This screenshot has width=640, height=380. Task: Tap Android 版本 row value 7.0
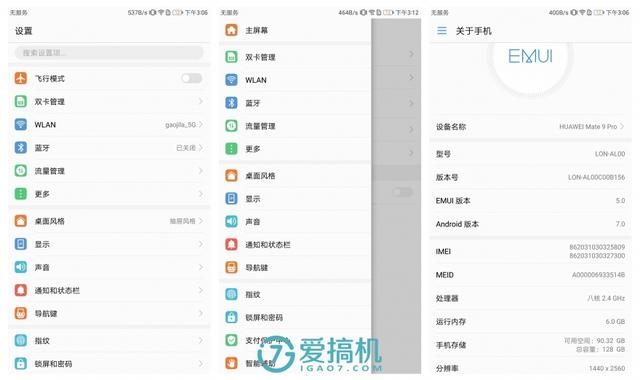pos(620,224)
